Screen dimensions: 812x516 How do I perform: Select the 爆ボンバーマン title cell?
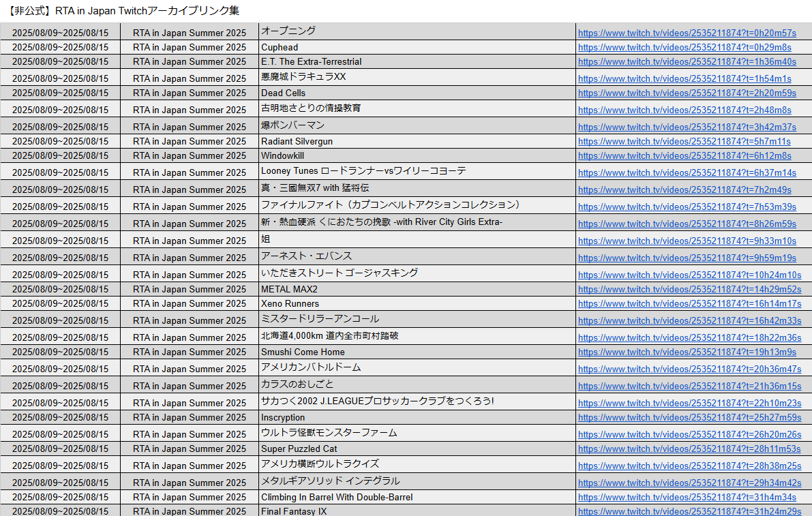click(x=417, y=126)
